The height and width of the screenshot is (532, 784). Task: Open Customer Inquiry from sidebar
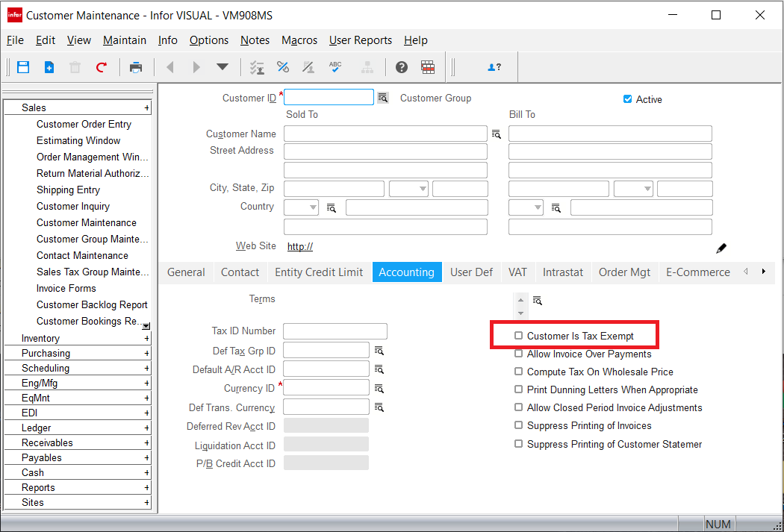tap(73, 206)
